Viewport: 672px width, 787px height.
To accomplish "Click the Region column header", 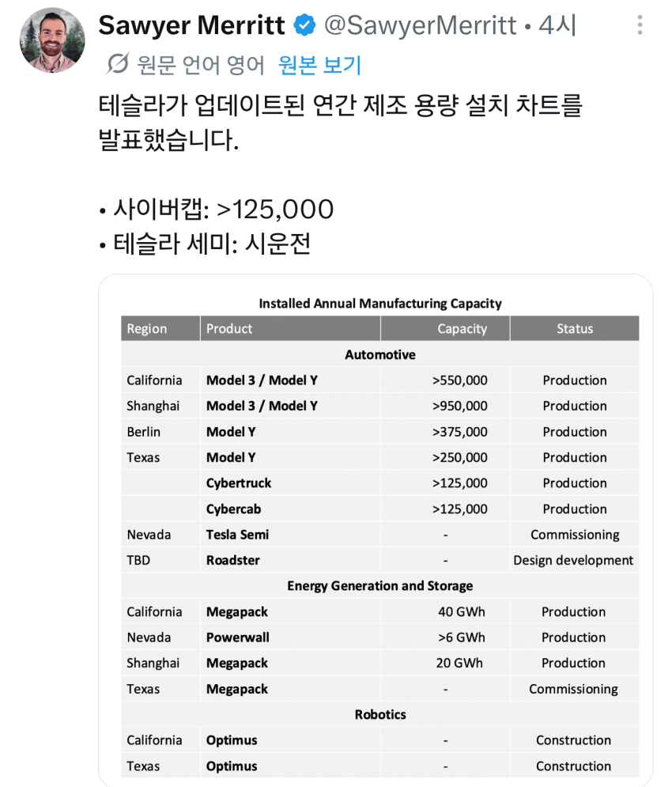I will coord(160,329).
